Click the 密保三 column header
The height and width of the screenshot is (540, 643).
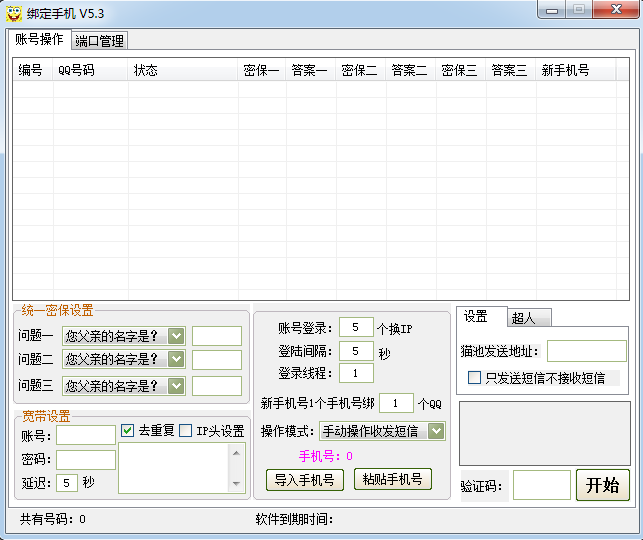[461, 70]
